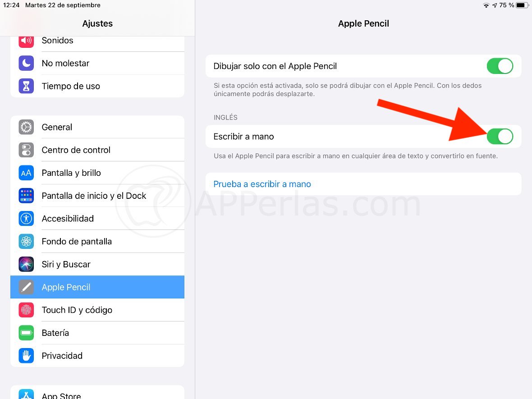Tap the battery indicator in status bar
The image size is (532, 399).
tap(522, 5)
